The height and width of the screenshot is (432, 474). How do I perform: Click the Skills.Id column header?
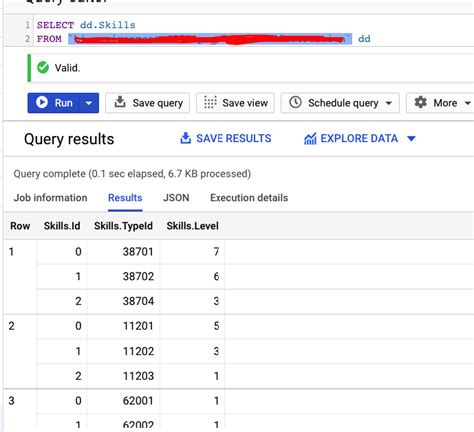pyautogui.click(x=62, y=226)
